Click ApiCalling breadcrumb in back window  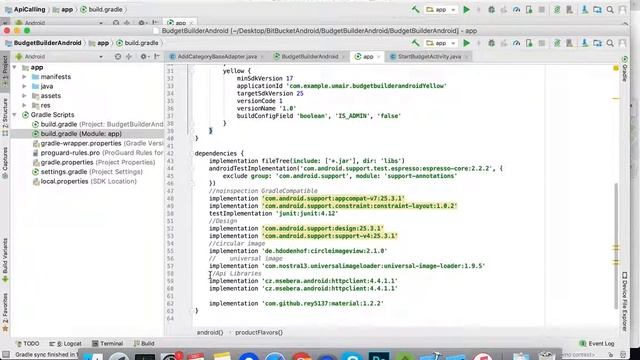[25, 9]
